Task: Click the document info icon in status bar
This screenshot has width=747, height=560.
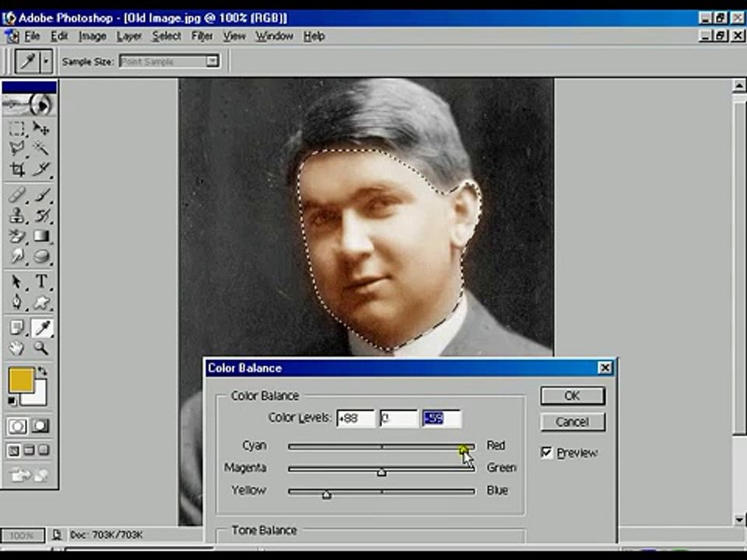Action: pyautogui.click(x=57, y=535)
